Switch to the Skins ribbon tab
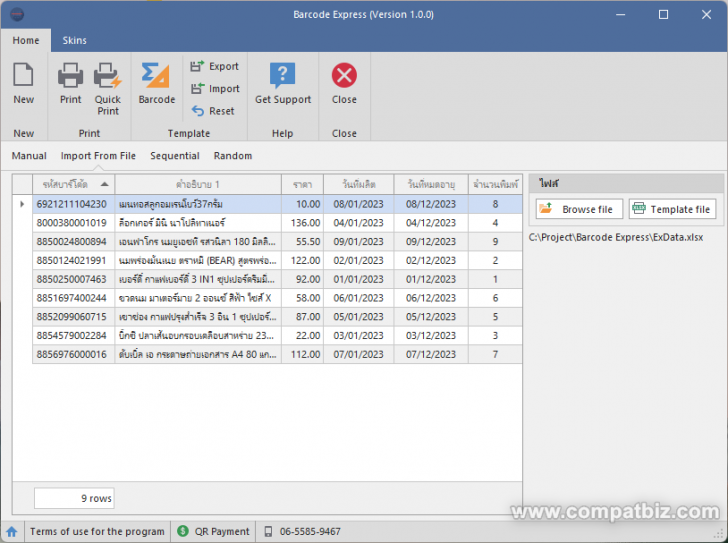Image resolution: width=728 pixels, height=543 pixels. (x=74, y=40)
